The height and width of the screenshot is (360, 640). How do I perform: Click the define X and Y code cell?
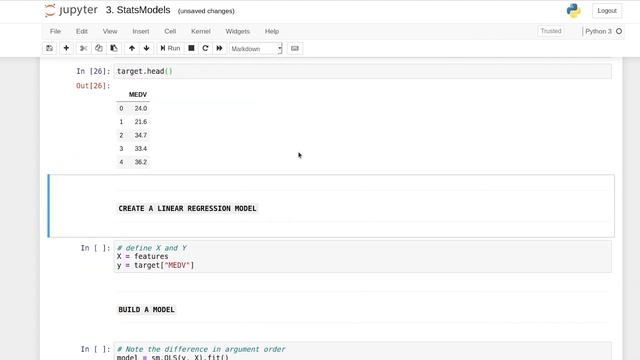362,257
